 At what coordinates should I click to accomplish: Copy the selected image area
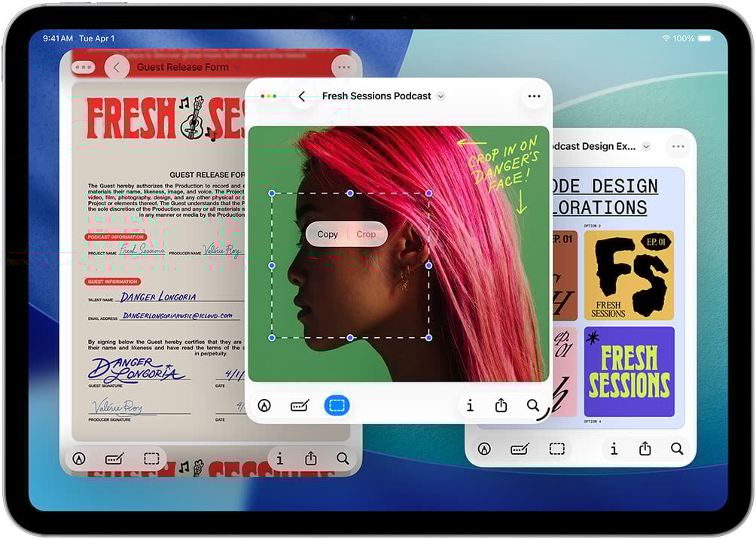tap(328, 234)
